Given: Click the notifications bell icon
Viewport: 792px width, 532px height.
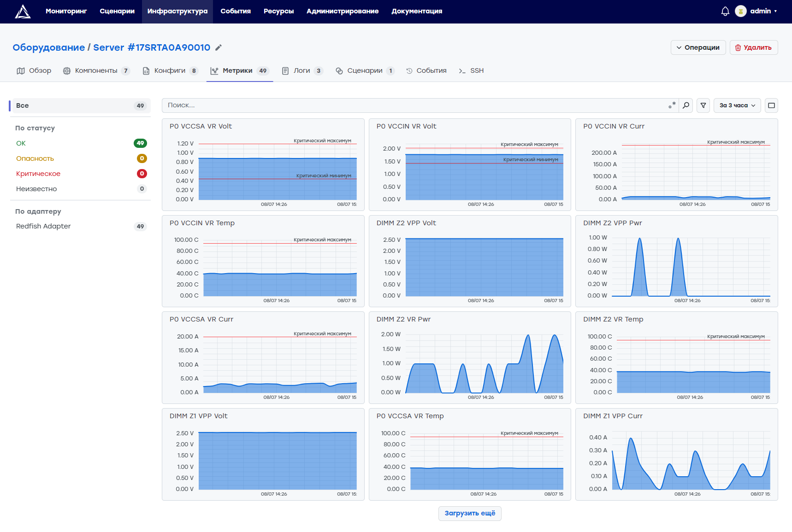Looking at the screenshot, I should 725,11.
